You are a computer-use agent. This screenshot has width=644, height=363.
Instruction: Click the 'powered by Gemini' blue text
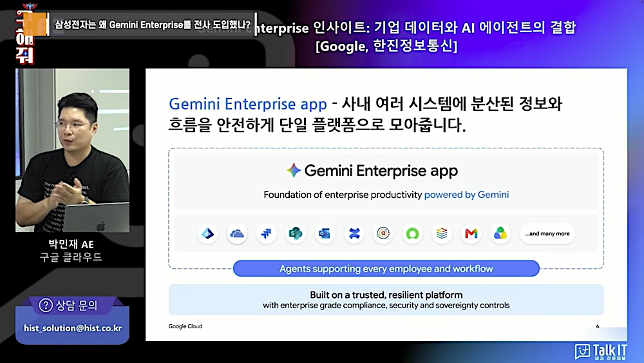(466, 195)
